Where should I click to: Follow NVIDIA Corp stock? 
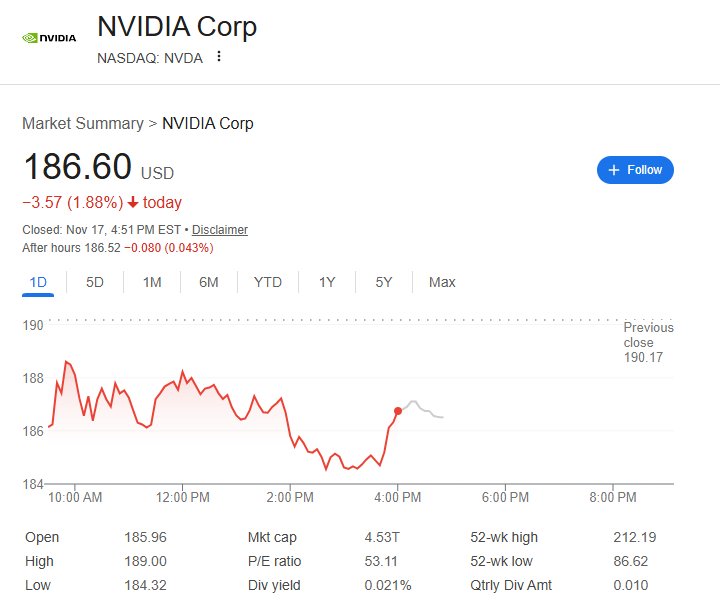pyautogui.click(x=636, y=170)
